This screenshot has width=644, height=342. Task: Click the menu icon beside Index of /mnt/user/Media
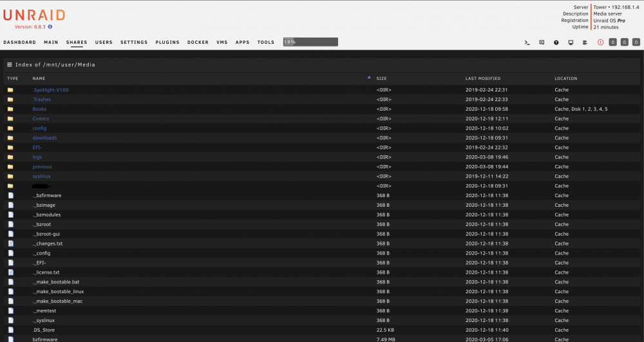click(x=10, y=64)
